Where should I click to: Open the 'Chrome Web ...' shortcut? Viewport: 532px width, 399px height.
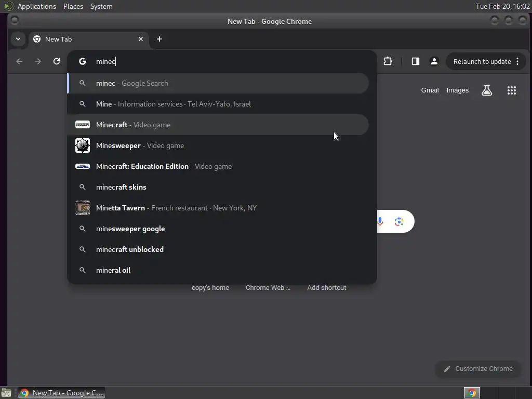[x=268, y=288]
